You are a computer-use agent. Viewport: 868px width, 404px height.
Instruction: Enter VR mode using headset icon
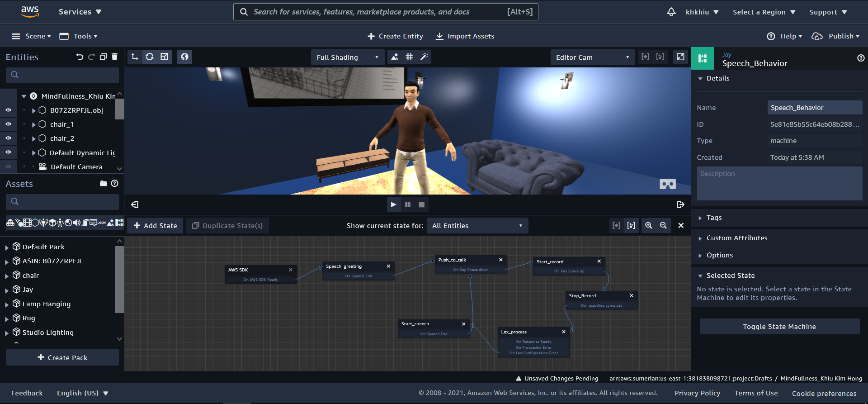tap(668, 184)
